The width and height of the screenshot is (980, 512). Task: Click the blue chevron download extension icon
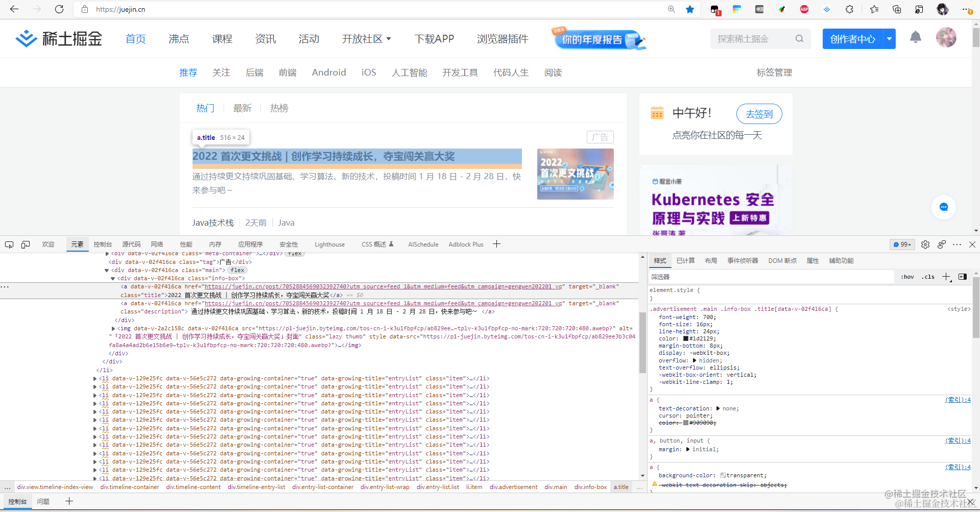tap(827, 9)
